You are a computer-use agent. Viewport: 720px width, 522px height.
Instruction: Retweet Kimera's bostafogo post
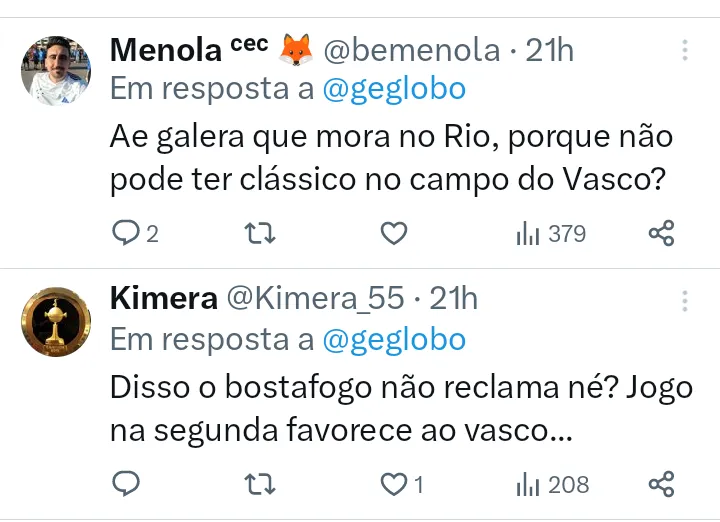(260, 485)
